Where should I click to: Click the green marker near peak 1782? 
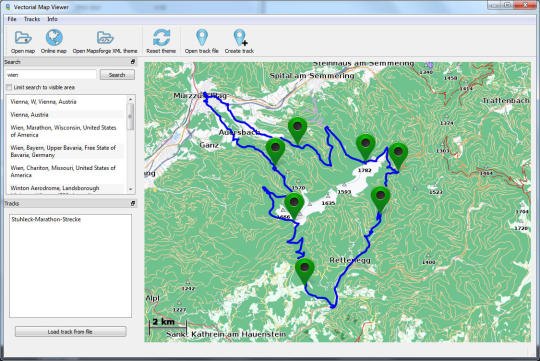(365, 147)
